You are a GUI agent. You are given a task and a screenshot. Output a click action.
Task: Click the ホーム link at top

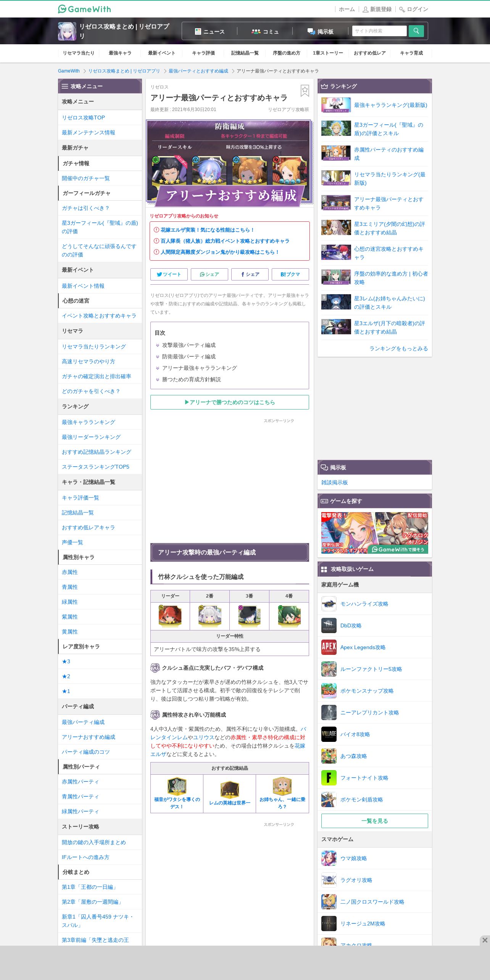pos(347,9)
